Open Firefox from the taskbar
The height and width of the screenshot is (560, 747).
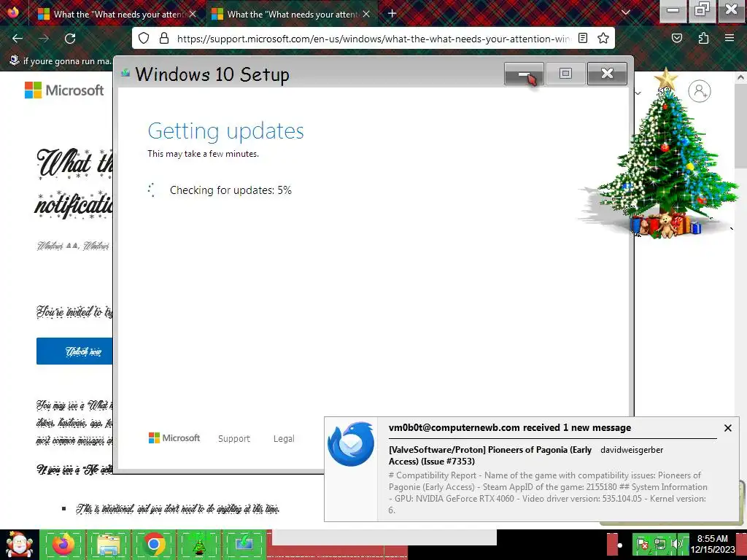(x=63, y=544)
